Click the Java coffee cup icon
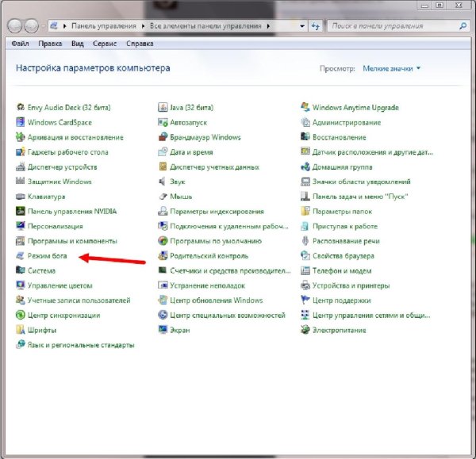The image size is (476, 459). click(163, 107)
